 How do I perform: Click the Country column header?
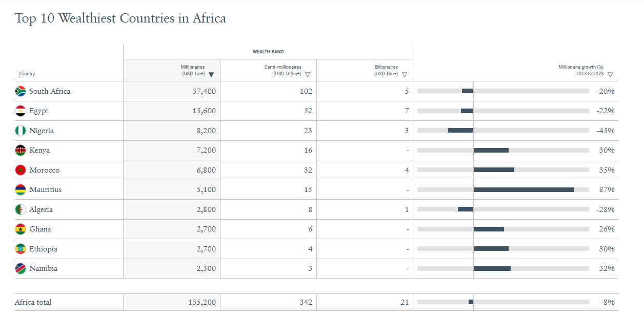pos(27,74)
